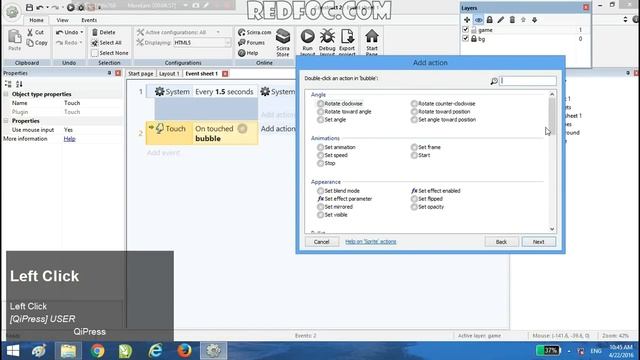Toggle the layers visibility eye icon
640x360 pixels.
tap(478, 20)
